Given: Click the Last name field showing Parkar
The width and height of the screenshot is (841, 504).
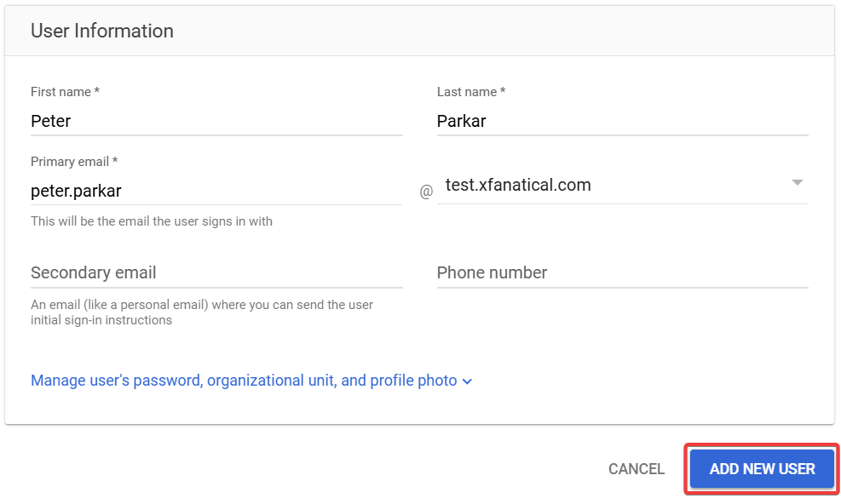Looking at the screenshot, I should pos(620,121).
